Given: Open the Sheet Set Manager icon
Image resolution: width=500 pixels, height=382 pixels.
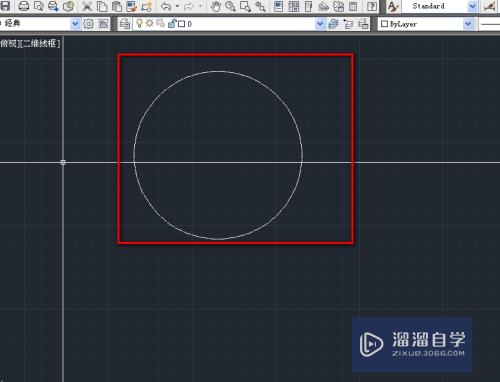Looking at the screenshot, I should pos(323,6).
